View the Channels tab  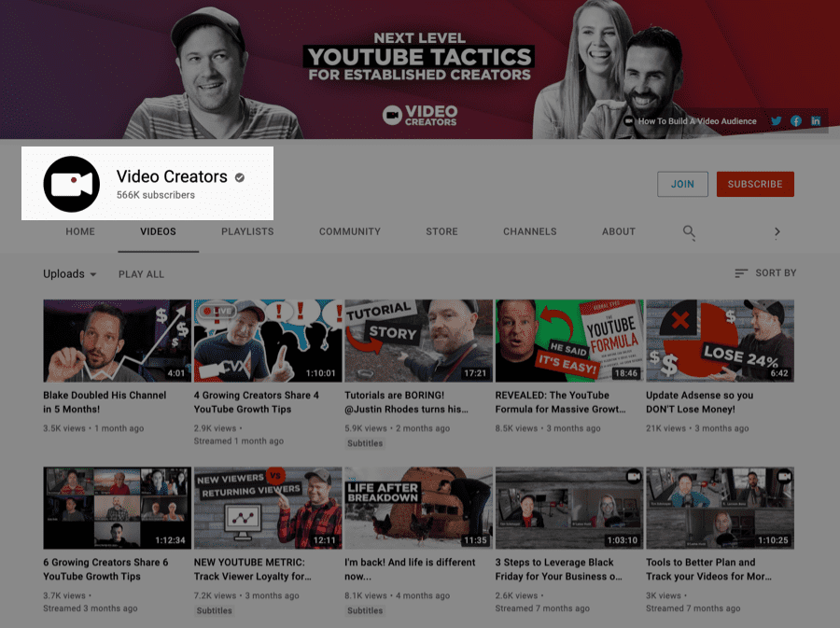click(530, 231)
